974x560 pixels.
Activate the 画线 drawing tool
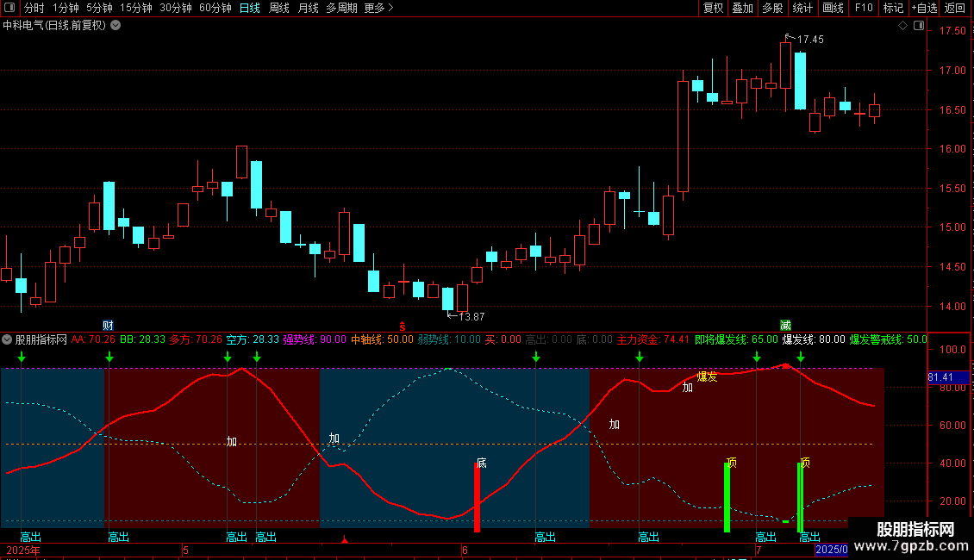pos(833,8)
